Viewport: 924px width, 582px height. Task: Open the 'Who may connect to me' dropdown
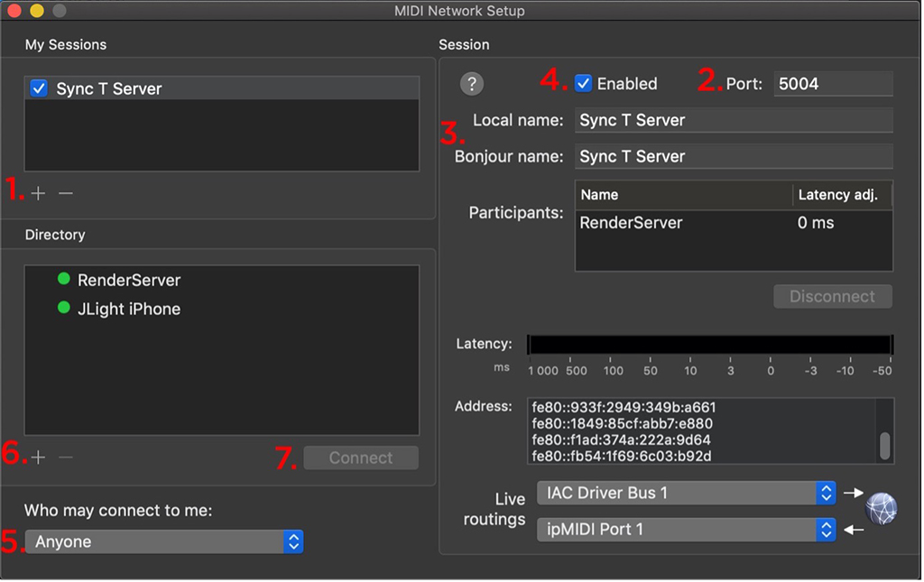point(164,541)
